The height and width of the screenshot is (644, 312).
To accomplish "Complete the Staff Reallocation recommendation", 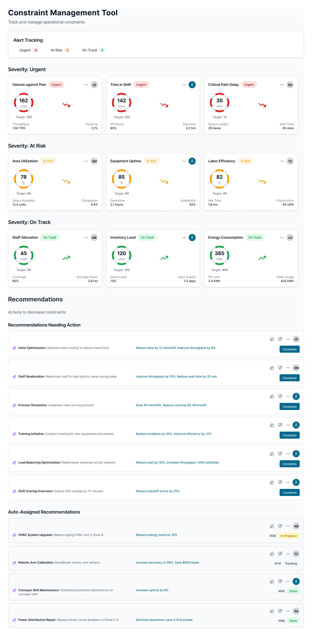I will pyautogui.click(x=290, y=378).
